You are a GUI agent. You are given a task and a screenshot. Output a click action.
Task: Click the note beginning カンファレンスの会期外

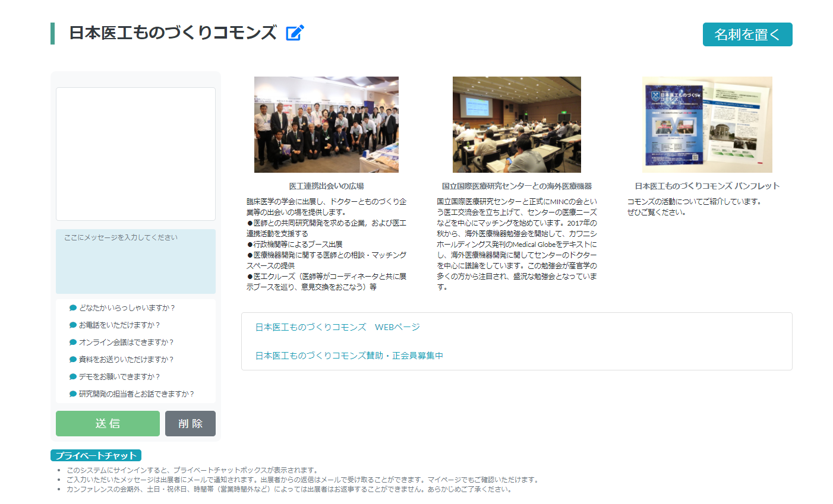coord(290,489)
